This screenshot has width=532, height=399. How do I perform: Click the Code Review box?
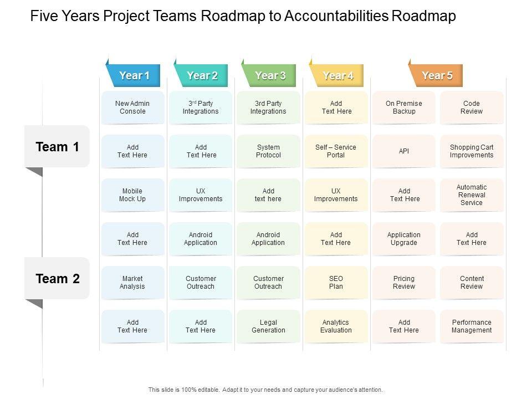tap(472, 108)
